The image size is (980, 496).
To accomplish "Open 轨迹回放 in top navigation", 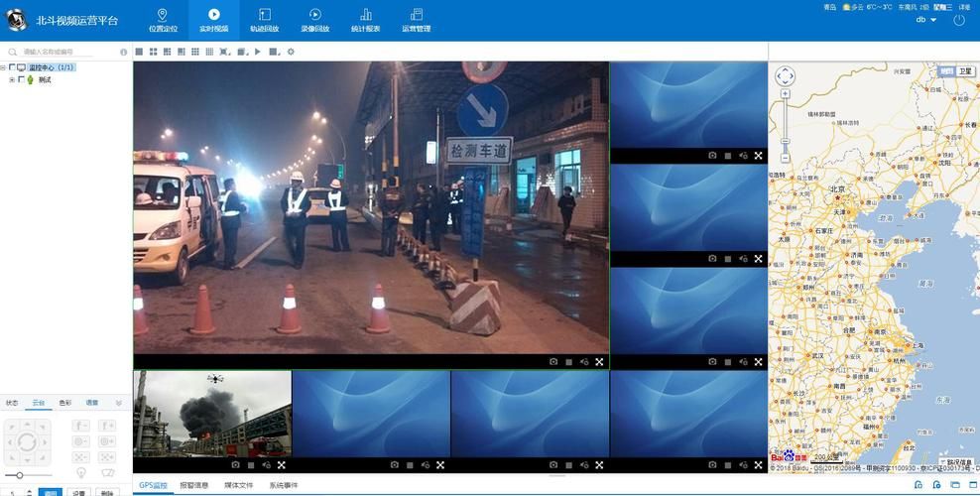I will (264, 20).
